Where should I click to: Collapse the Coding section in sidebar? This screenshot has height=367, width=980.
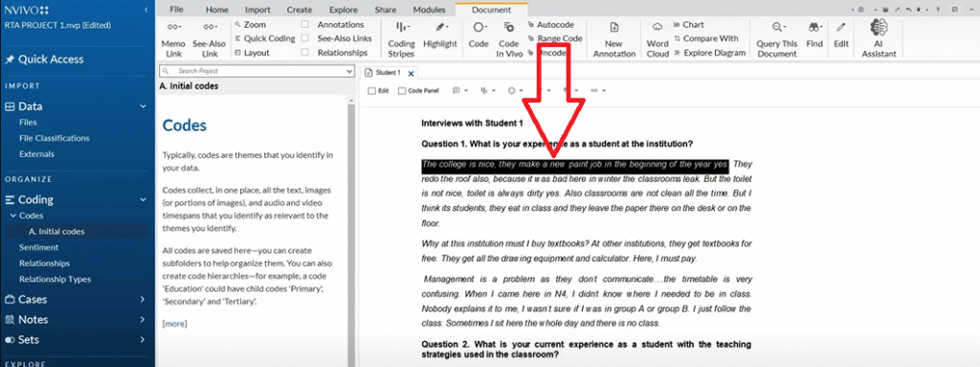(144, 199)
